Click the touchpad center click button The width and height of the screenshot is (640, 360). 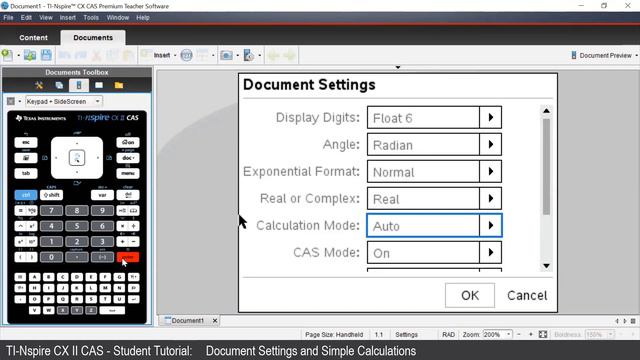[77, 158]
